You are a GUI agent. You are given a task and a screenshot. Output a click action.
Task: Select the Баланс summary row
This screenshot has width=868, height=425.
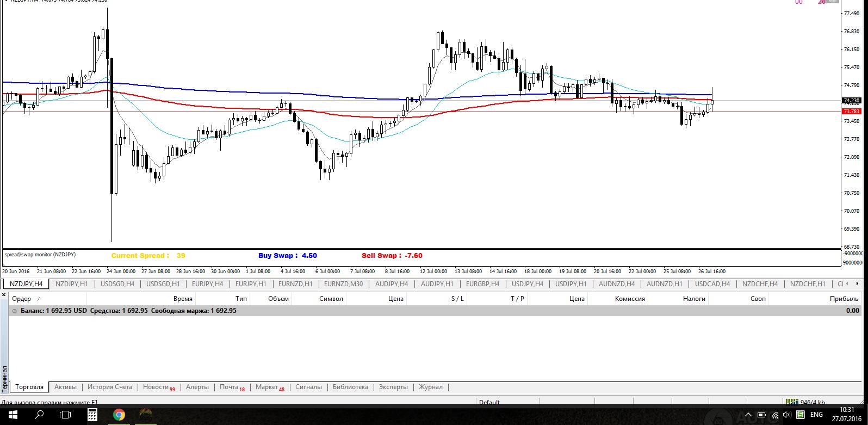(x=435, y=311)
